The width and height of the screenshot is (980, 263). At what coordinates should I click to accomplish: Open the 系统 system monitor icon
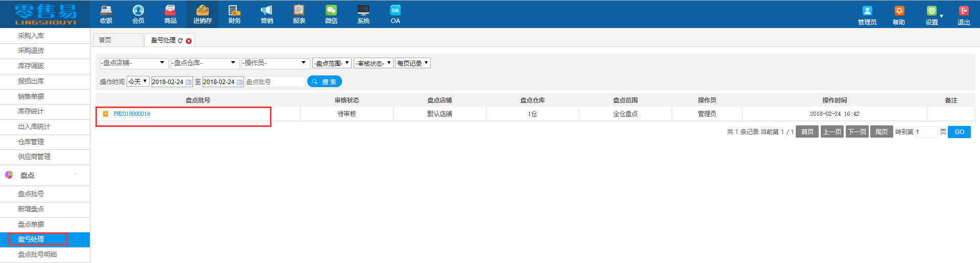tap(363, 10)
